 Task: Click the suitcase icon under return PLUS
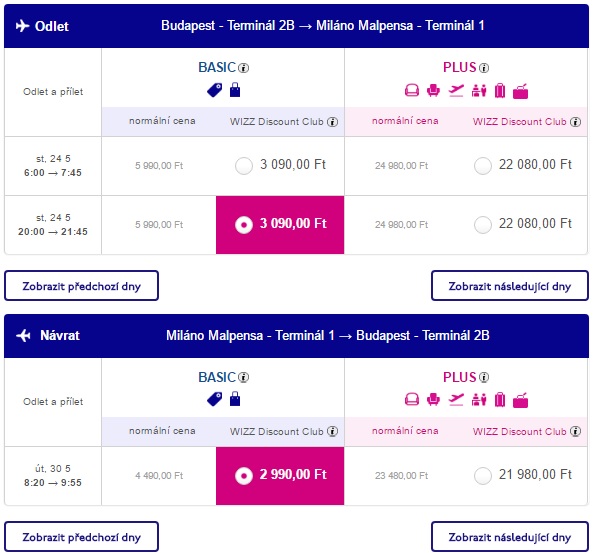(500, 400)
